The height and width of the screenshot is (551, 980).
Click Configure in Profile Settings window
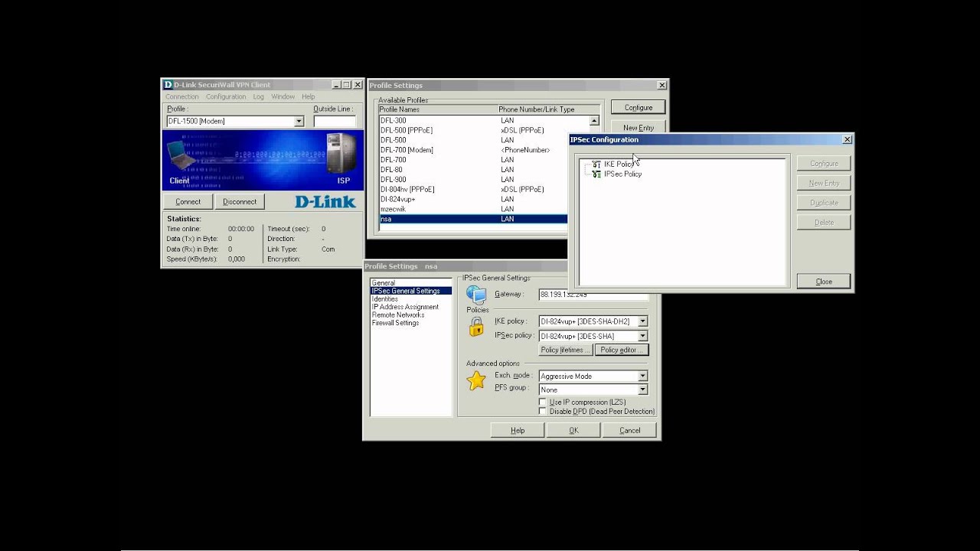[x=638, y=108]
